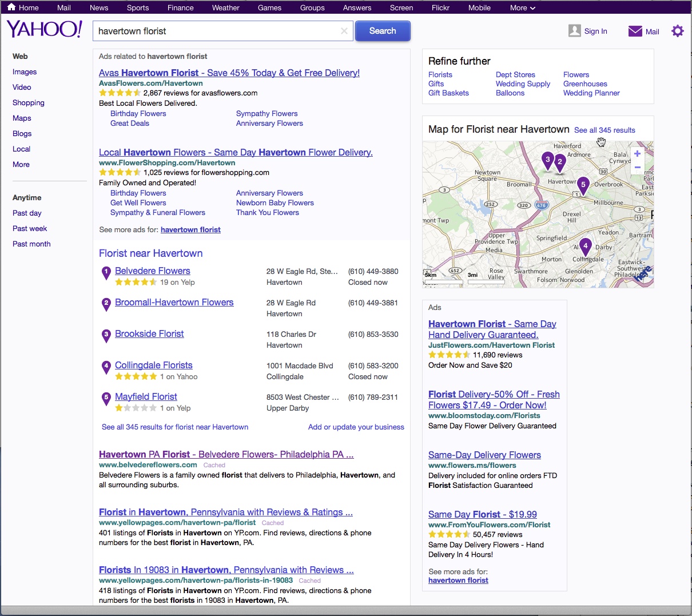Screen dimensions: 692x616
Task: Open Local Havertown Flowers ad link
Action: pyautogui.click(x=236, y=152)
